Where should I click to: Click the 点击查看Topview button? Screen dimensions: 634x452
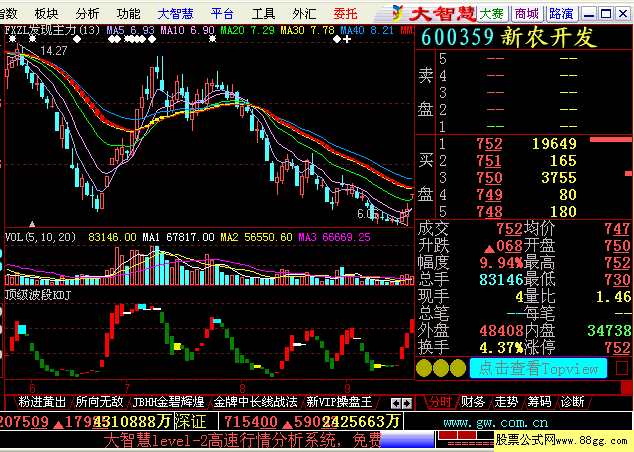(x=538, y=368)
